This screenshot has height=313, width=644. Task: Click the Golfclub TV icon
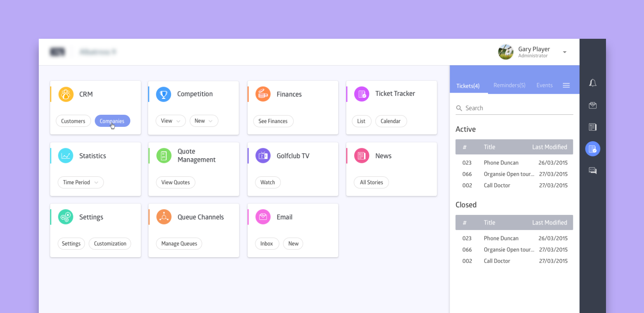263,156
